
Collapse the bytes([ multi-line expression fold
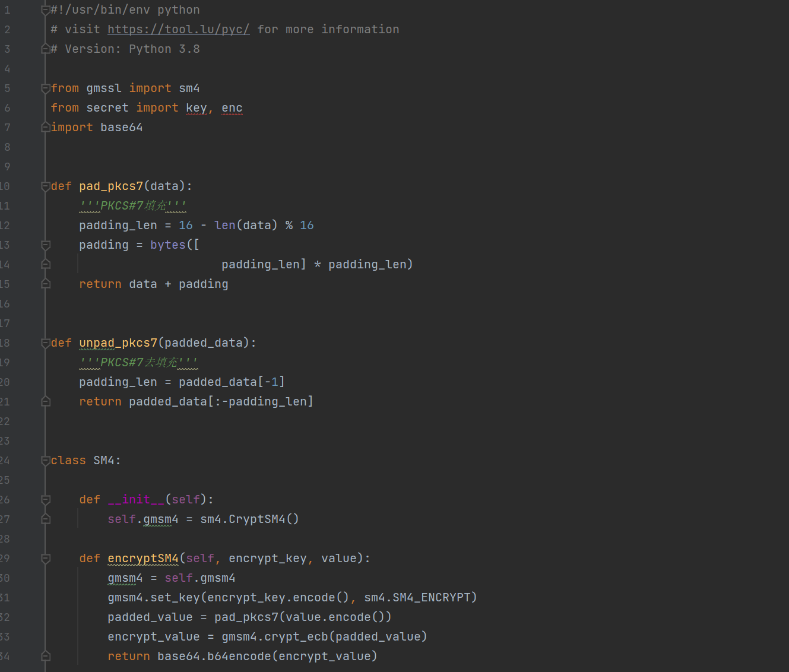tap(46, 245)
